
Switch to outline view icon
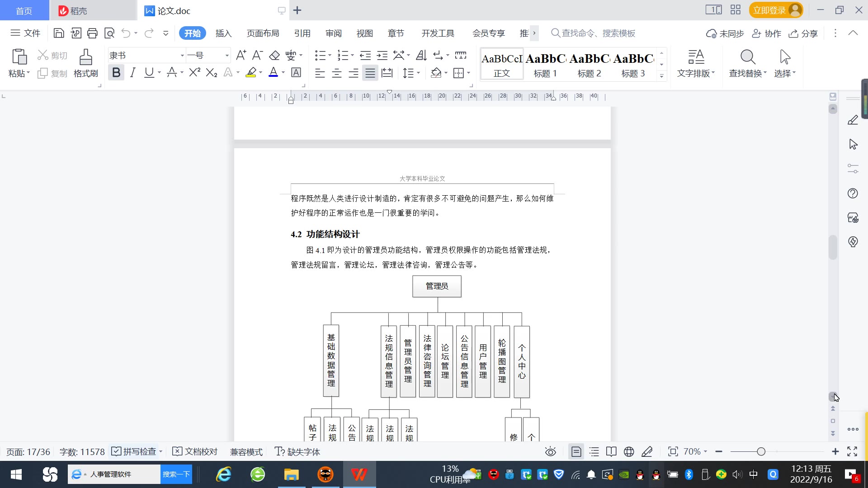(x=594, y=451)
